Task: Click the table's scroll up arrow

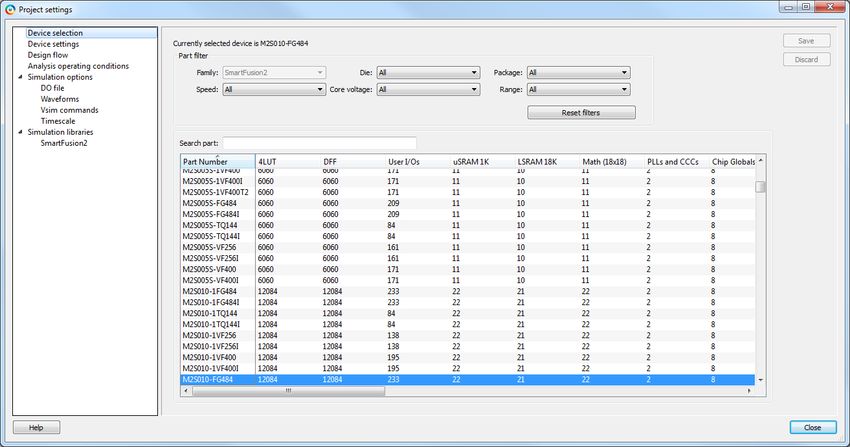Action: point(761,160)
